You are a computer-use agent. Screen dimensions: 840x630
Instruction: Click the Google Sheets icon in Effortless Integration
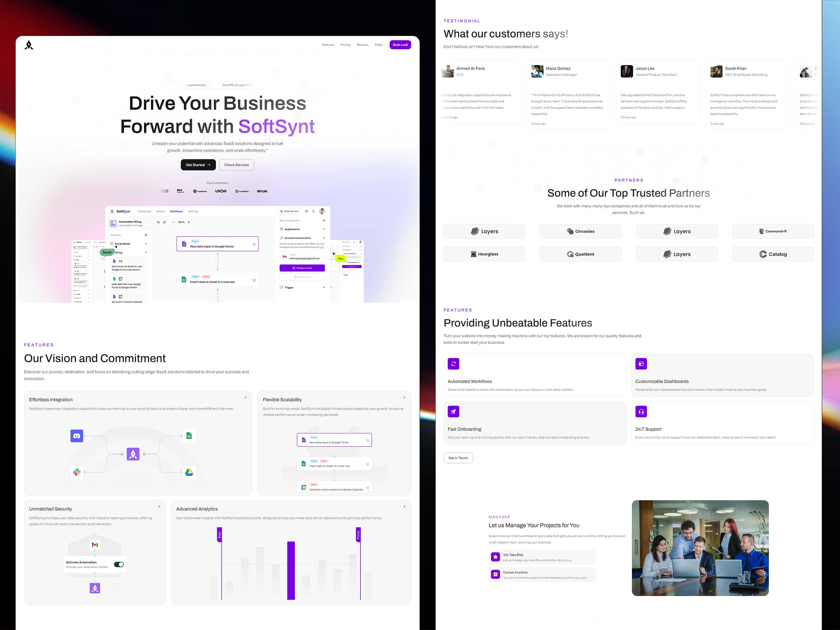(189, 435)
